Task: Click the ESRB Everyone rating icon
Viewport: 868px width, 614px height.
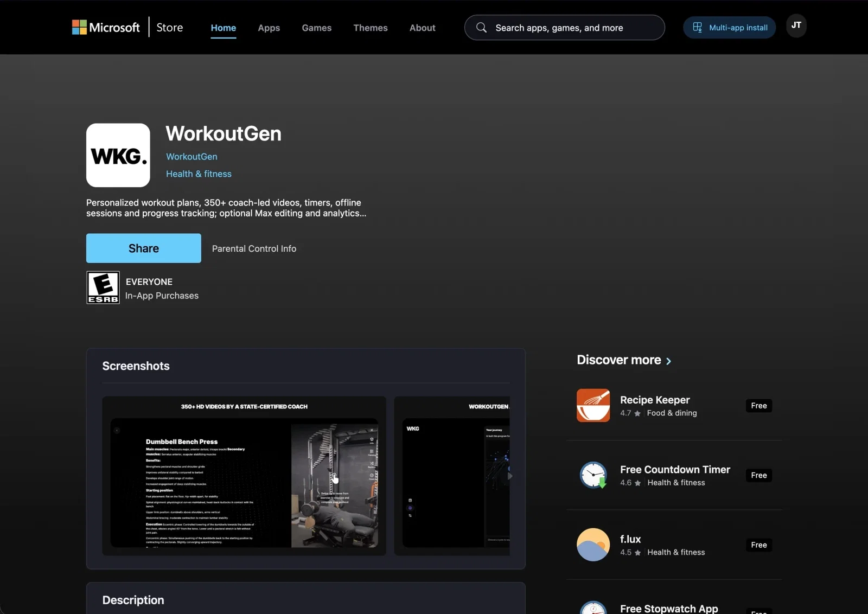Action: [x=103, y=287]
